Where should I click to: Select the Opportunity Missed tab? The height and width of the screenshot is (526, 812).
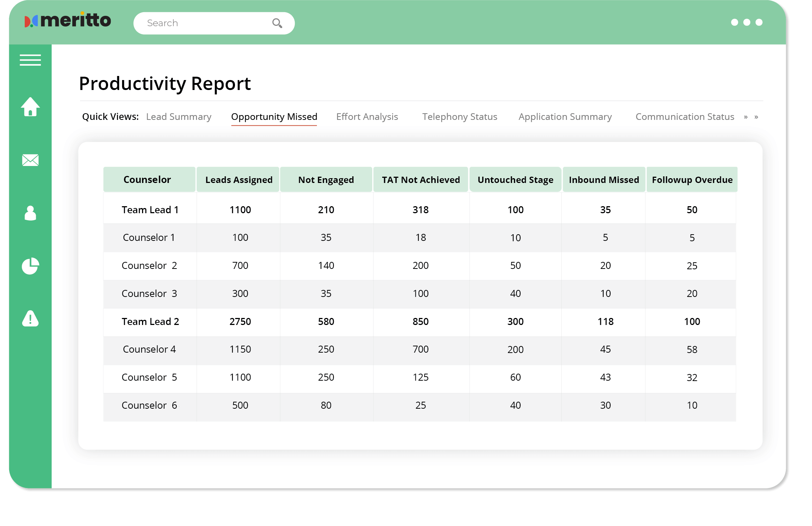pos(274,117)
